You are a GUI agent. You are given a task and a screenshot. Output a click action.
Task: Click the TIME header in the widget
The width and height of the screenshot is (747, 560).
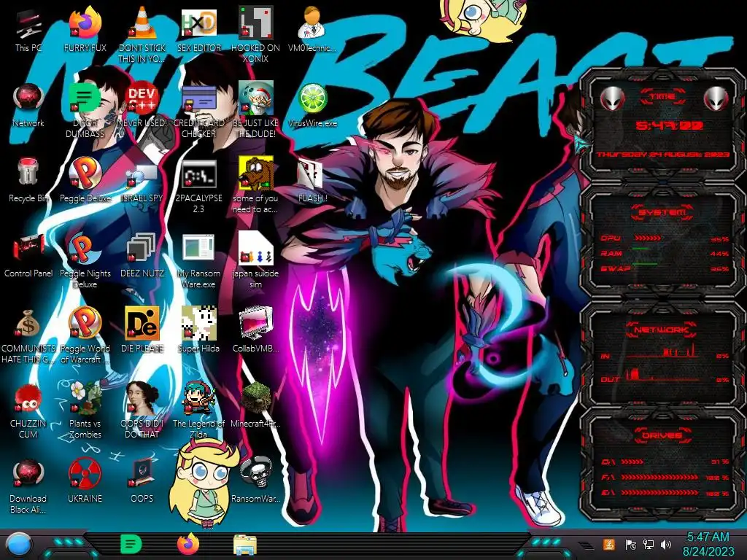[662, 97]
